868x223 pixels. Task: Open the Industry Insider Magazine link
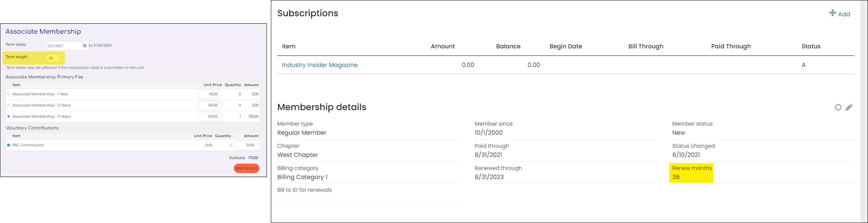point(320,65)
